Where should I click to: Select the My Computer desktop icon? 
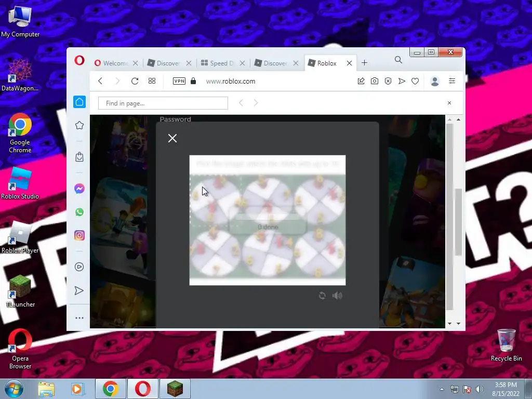click(x=20, y=21)
